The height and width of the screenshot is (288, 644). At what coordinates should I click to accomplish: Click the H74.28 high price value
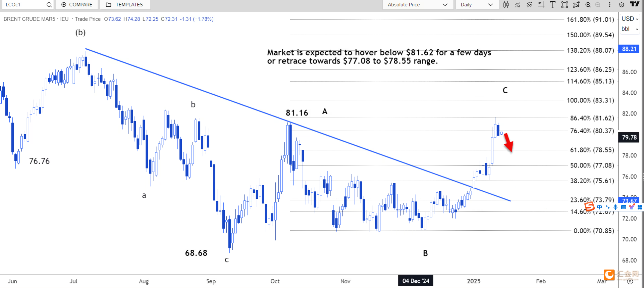tap(132, 19)
